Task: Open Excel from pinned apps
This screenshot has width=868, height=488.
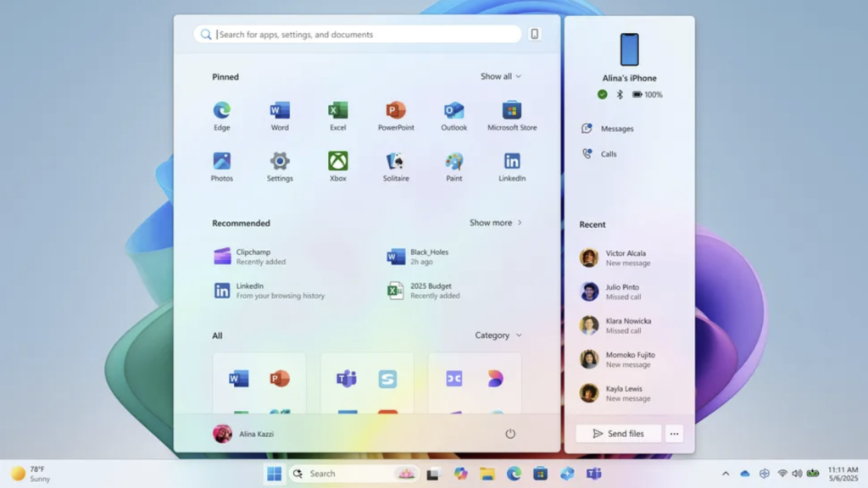Action: 337,116
